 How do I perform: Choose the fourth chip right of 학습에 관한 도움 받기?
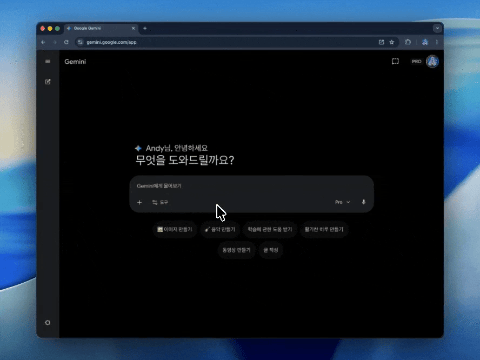(x=324, y=229)
